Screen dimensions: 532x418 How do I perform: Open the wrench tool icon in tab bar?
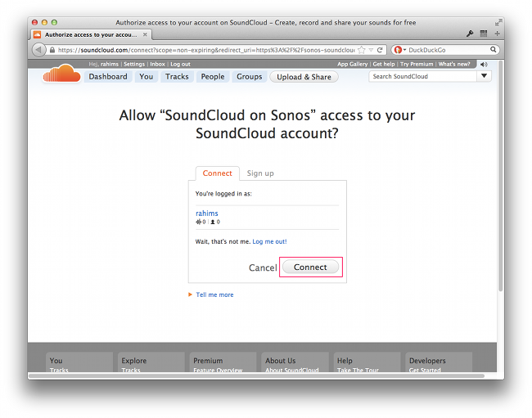tap(470, 34)
